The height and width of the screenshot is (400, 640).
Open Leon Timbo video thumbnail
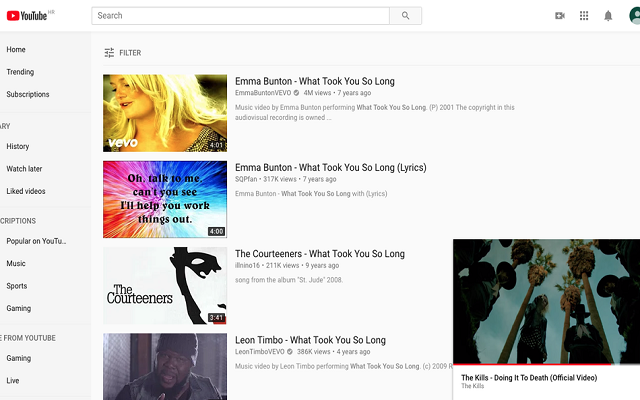pos(165,367)
